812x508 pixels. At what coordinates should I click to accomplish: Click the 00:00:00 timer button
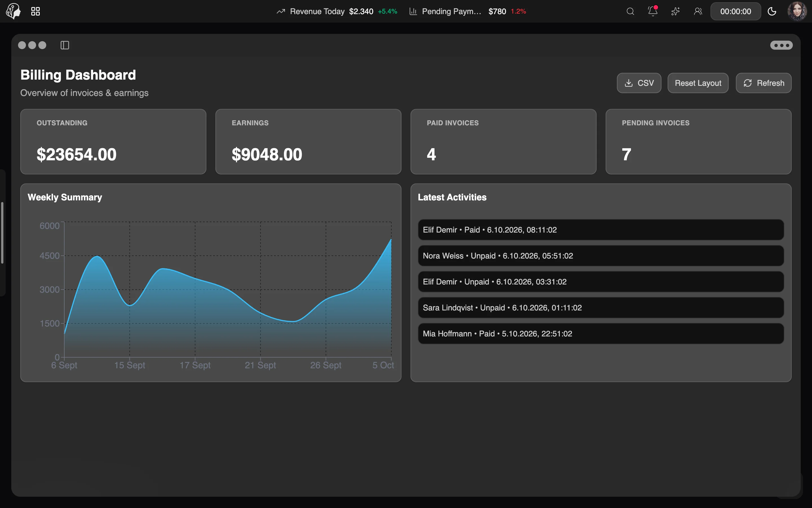(736, 11)
